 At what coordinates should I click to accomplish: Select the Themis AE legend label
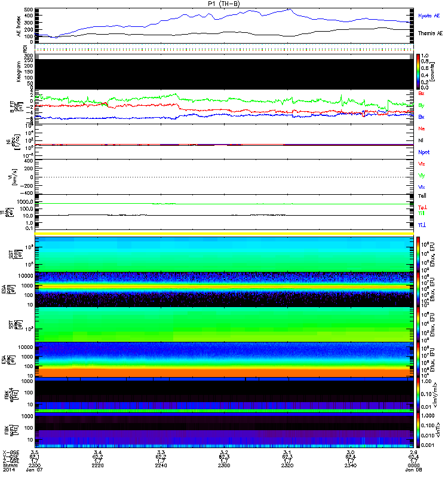coord(430,33)
